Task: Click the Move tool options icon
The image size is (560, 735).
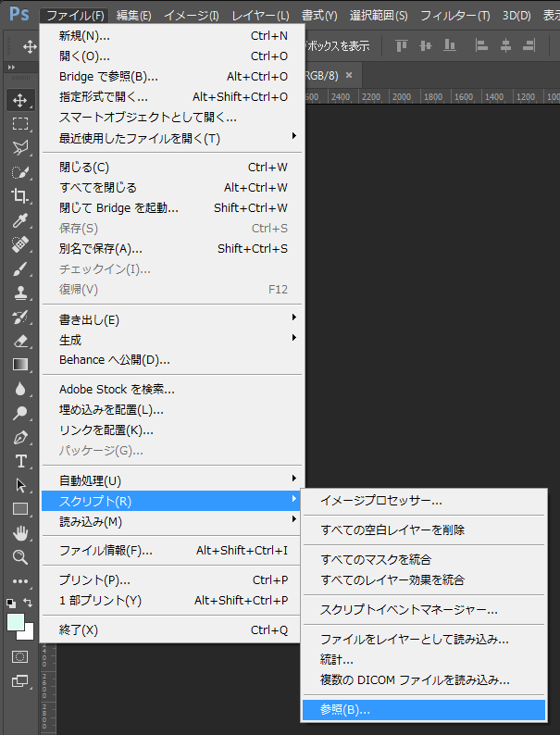Action: click(x=30, y=46)
